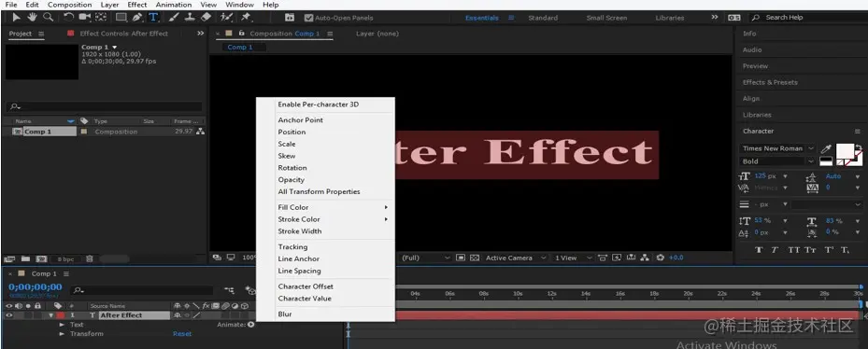
Task: Select the Hand tool
Action: 32,17
